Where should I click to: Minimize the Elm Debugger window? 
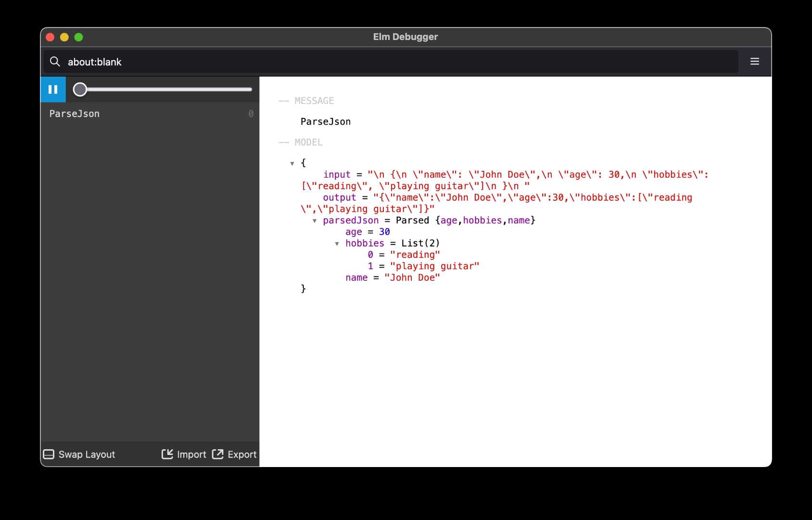coord(64,37)
